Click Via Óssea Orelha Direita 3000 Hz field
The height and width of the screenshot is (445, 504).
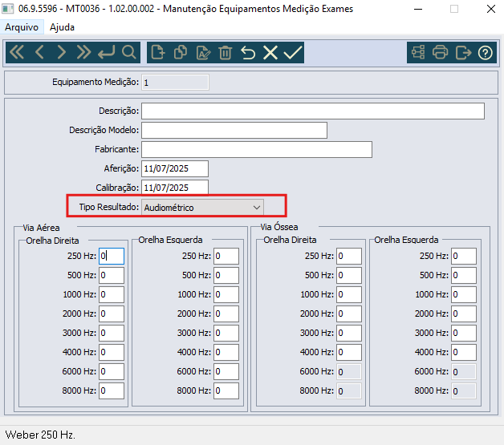(x=349, y=333)
